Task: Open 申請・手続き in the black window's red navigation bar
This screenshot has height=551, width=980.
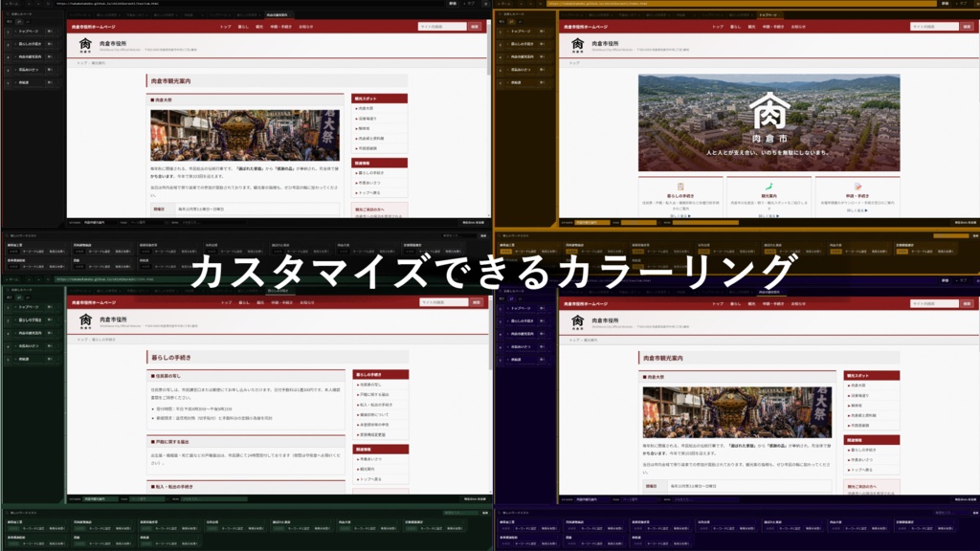Action: click(281, 27)
